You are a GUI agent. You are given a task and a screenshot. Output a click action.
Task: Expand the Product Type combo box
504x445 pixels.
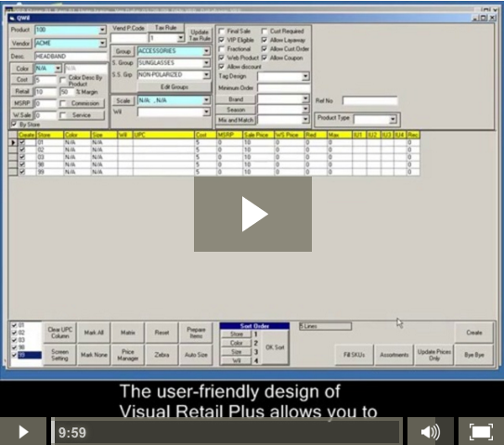(x=393, y=119)
